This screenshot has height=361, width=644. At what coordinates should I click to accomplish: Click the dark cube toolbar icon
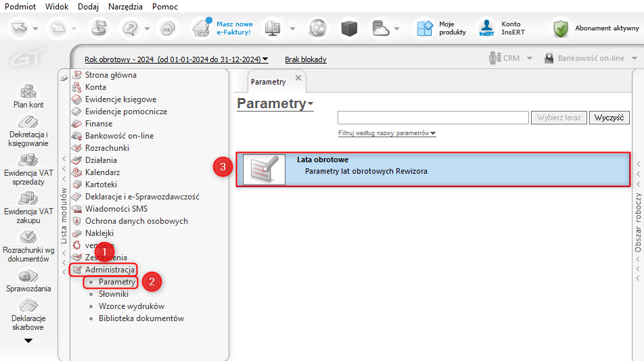point(349,28)
